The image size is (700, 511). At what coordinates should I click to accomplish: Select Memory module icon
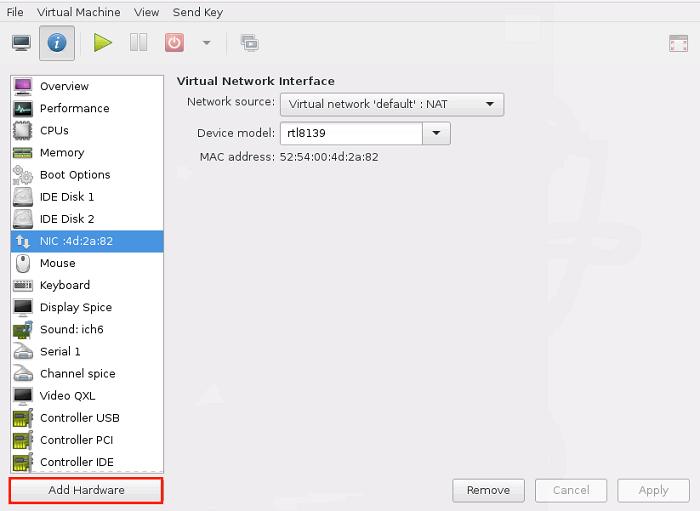[23, 153]
